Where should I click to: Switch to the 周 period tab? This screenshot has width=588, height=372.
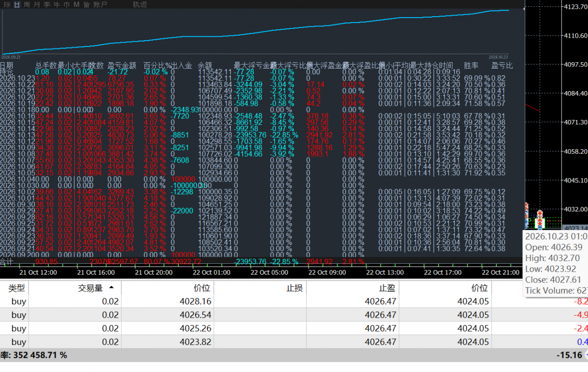(x=26, y=4)
